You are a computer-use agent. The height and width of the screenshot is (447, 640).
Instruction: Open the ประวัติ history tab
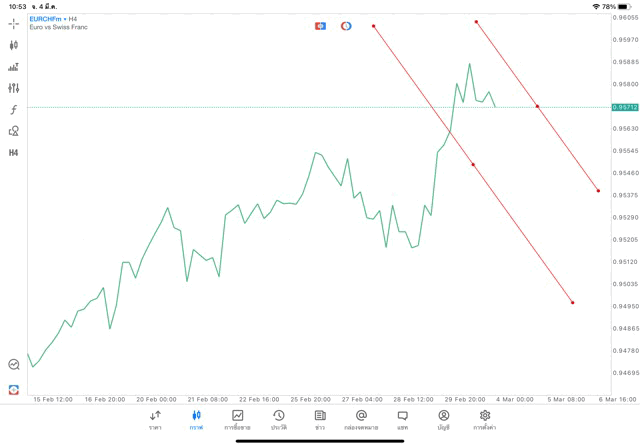click(278, 420)
